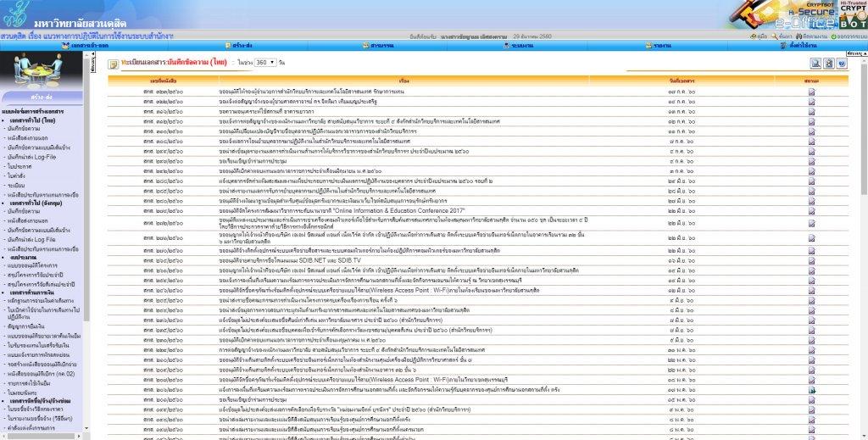Click the ค้นหา magnifier search icon

(774, 36)
